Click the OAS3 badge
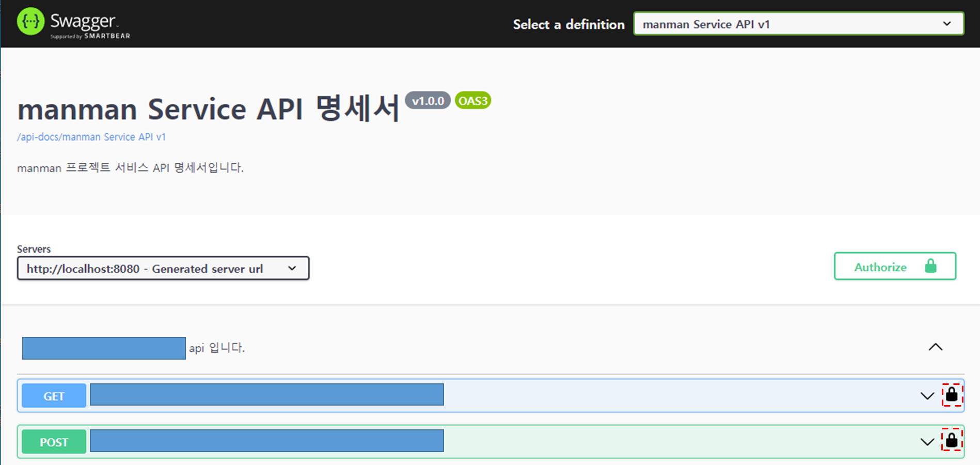 (473, 101)
